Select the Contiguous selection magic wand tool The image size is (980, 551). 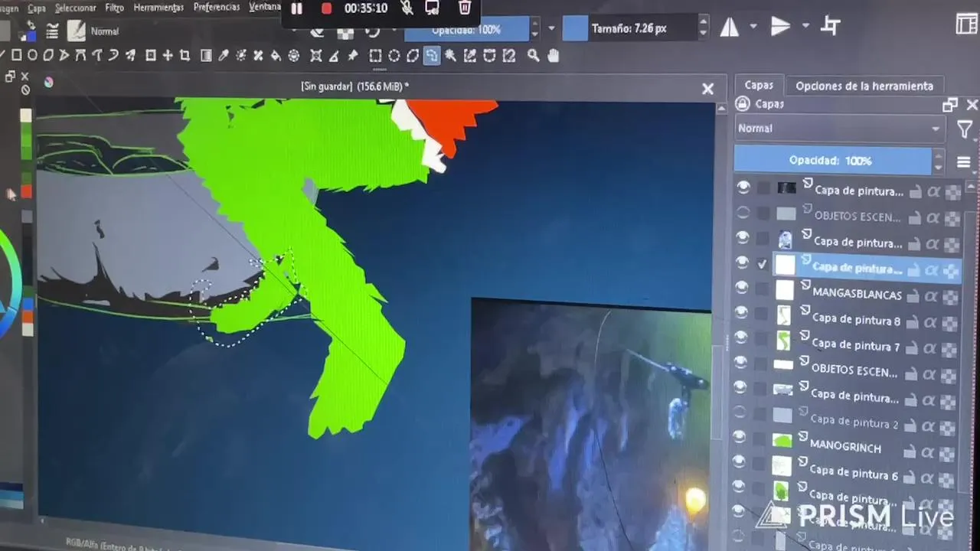pyautogui.click(x=451, y=55)
